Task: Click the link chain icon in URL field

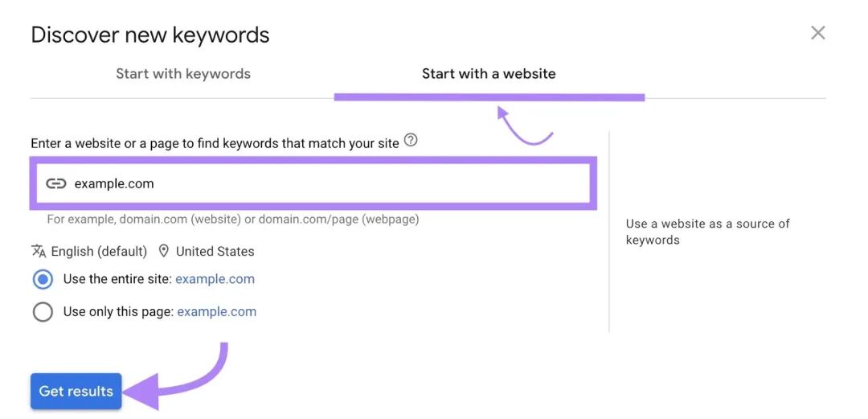Action: [x=56, y=184]
